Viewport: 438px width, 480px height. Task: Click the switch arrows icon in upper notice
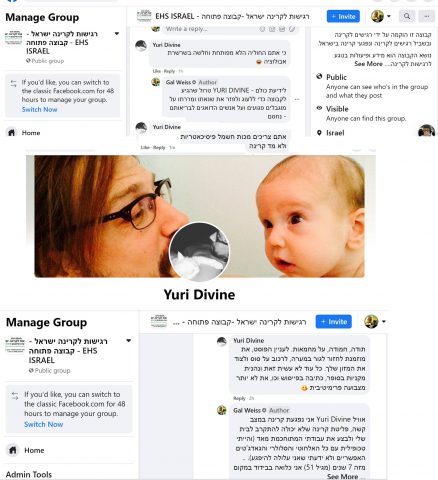tap(13, 83)
